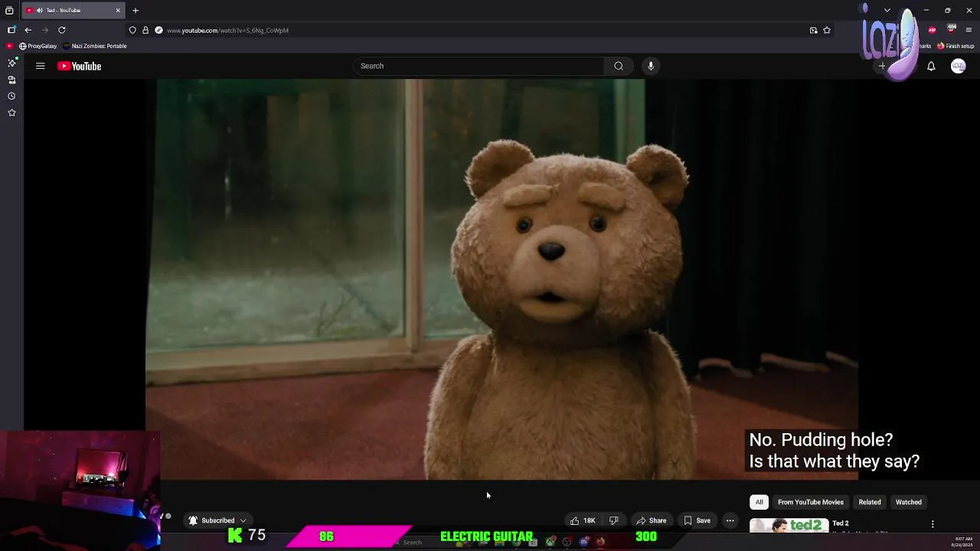Mute the tab using speaker icon

point(39,10)
